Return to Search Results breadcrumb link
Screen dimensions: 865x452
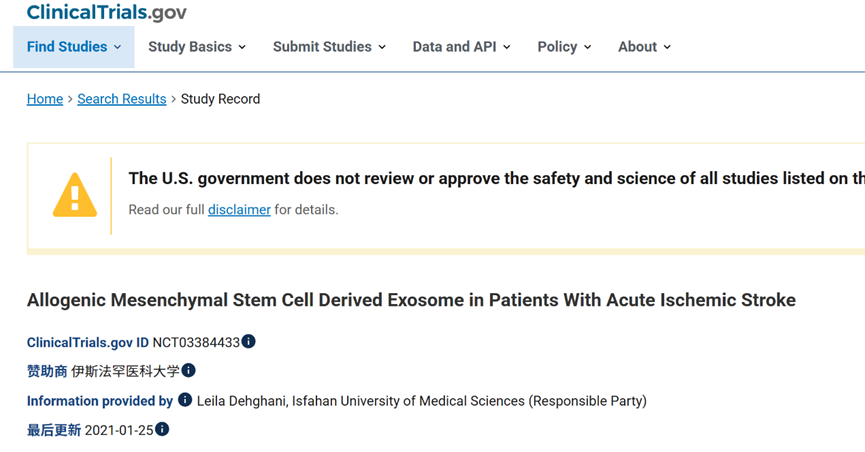point(122,99)
